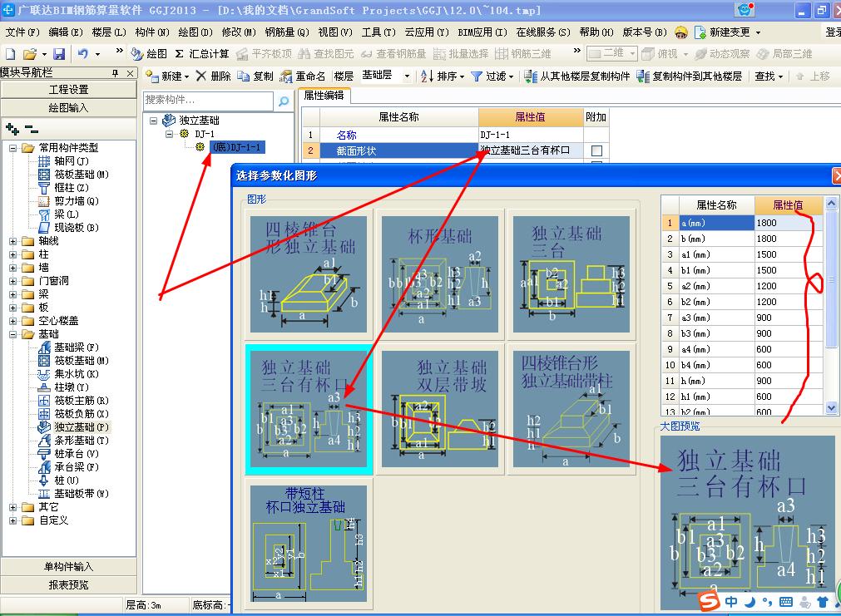Open the 编辑(E) menu
This screenshot has width=841, height=616.
coord(66,32)
